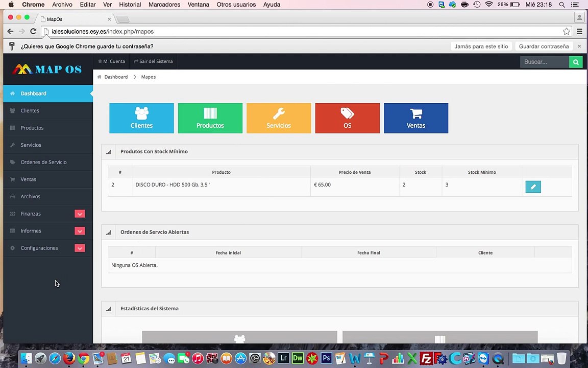Select Dashboard in the sidebar
This screenshot has width=588, height=368.
[x=48, y=94]
